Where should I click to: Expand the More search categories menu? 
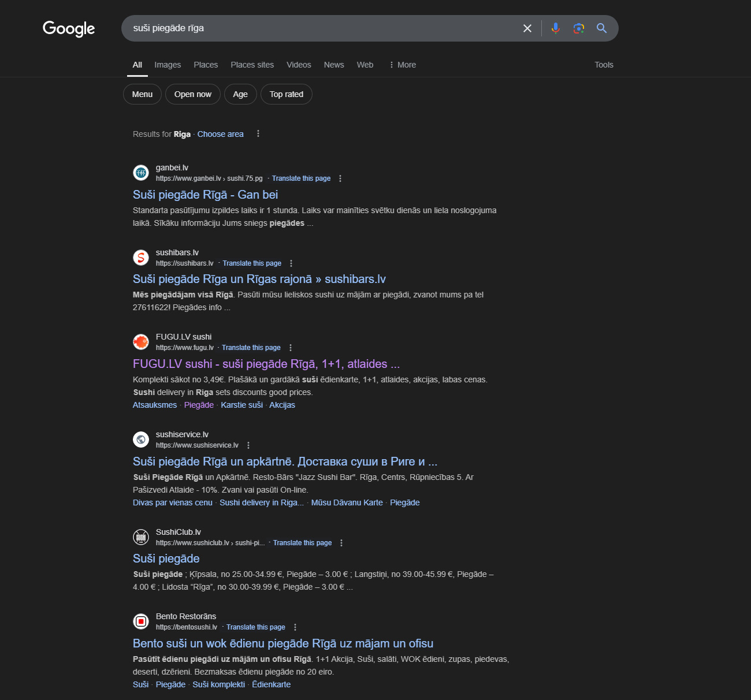403,65
